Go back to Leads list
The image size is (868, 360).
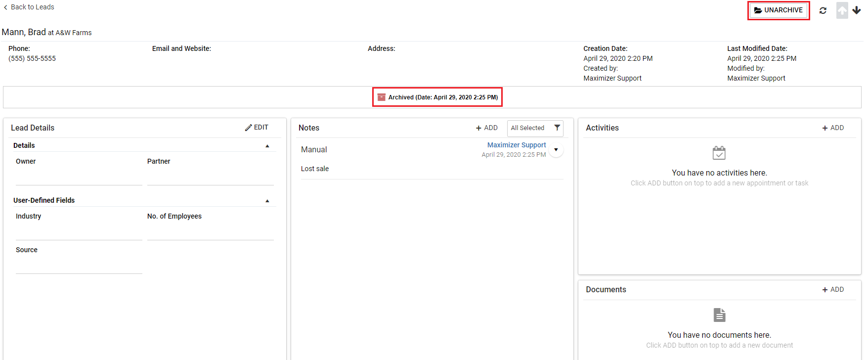click(29, 7)
